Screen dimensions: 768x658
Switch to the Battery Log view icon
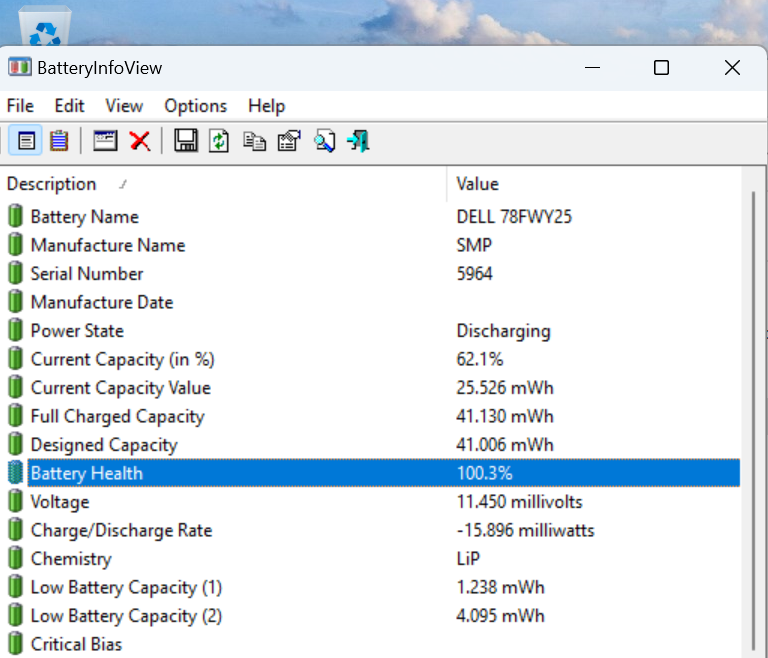coord(59,141)
